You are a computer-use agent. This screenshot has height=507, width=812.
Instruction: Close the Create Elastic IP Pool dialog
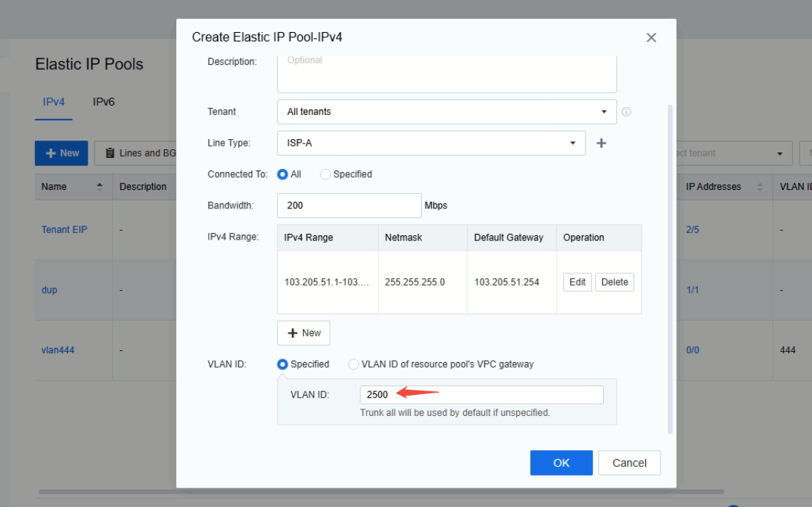click(x=651, y=37)
